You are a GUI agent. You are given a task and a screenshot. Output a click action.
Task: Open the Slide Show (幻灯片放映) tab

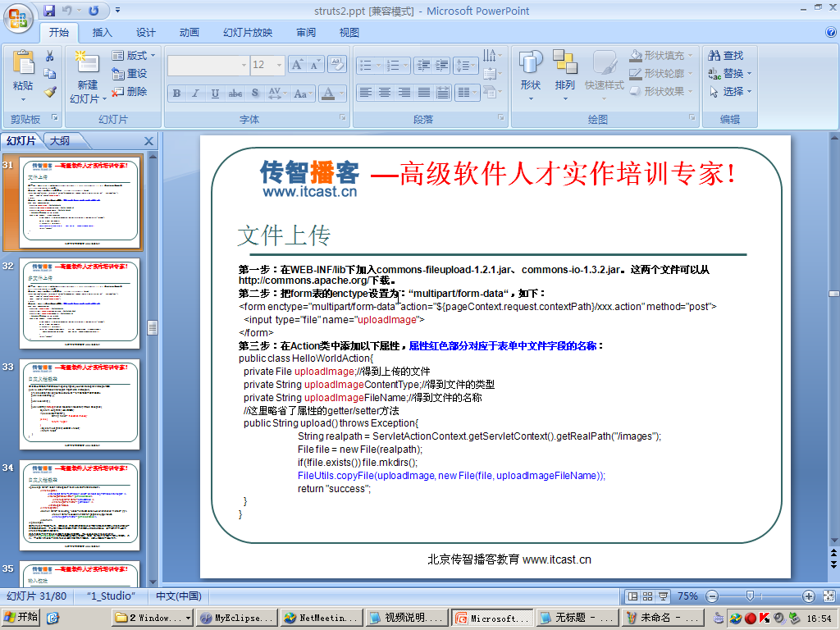coord(248,33)
